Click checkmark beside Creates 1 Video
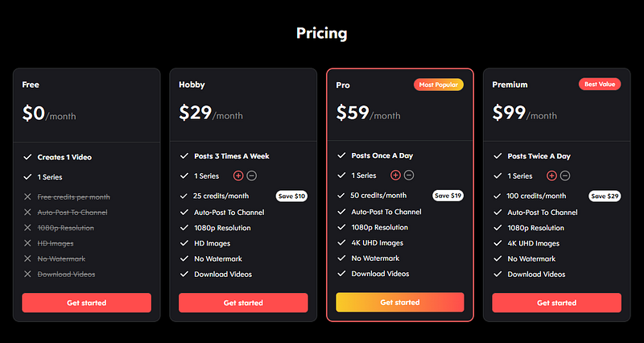This screenshot has height=343, width=644. [x=27, y=157]
